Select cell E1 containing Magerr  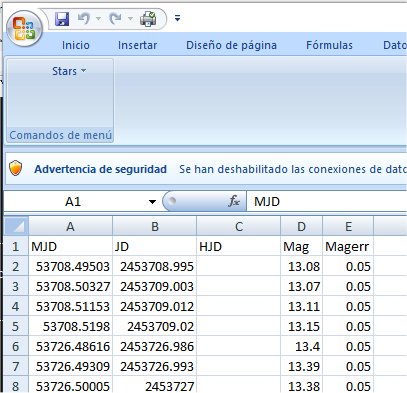coord(348,247)
